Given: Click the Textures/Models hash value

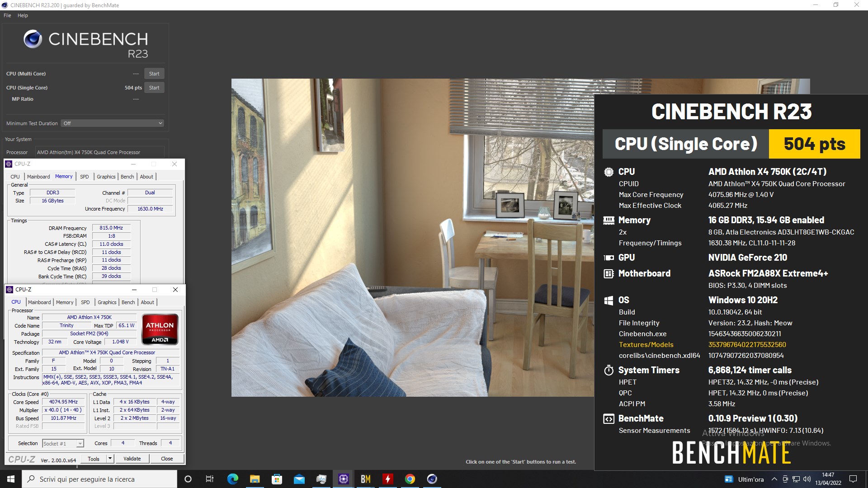Looking at the screenshot, I should coord(747,345).
